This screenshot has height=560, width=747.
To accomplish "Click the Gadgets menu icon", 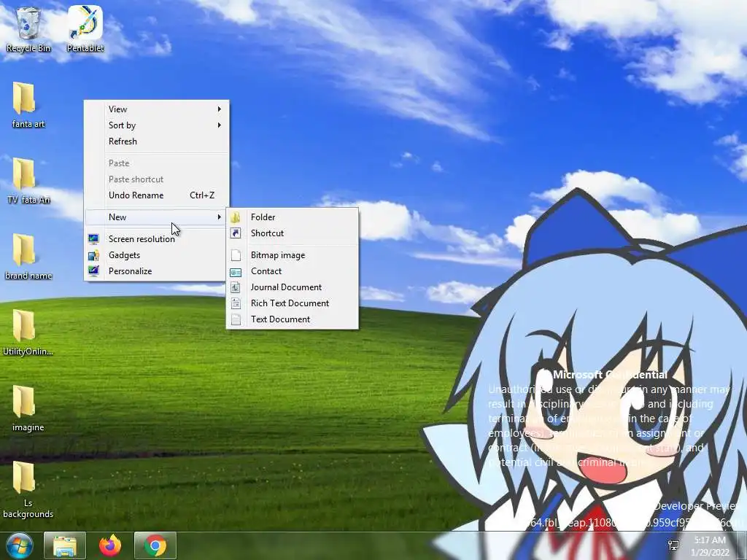I will point(93,255).
